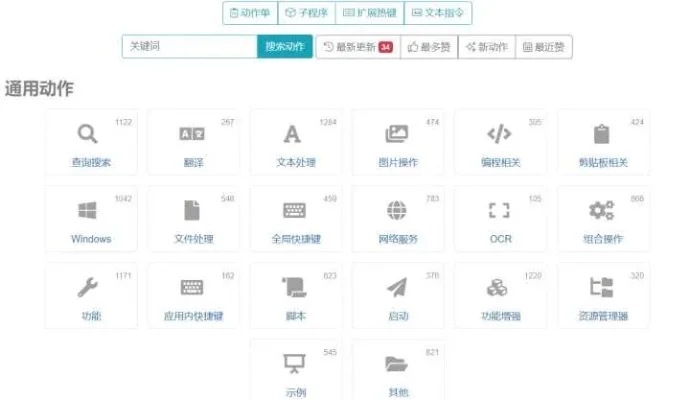
Task: Click the 网络服务 category label
Action: tap(398, 239)
